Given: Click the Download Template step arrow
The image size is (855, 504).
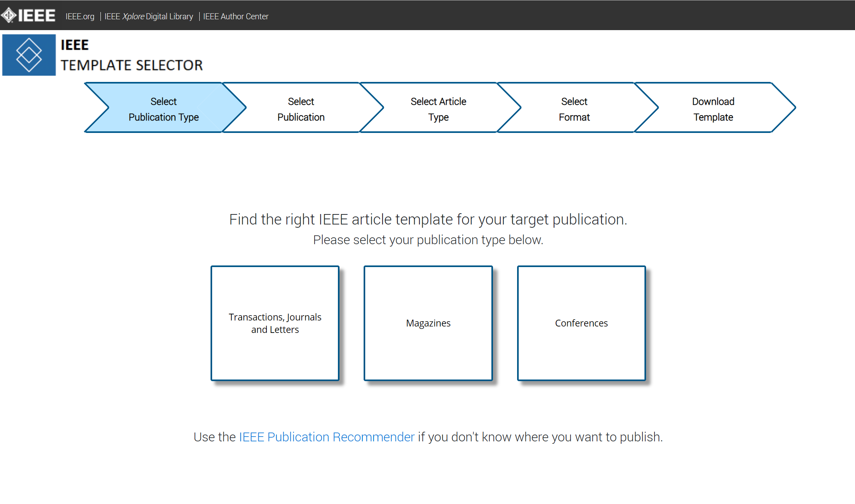Looking at the screenshot, I should 713,109.
